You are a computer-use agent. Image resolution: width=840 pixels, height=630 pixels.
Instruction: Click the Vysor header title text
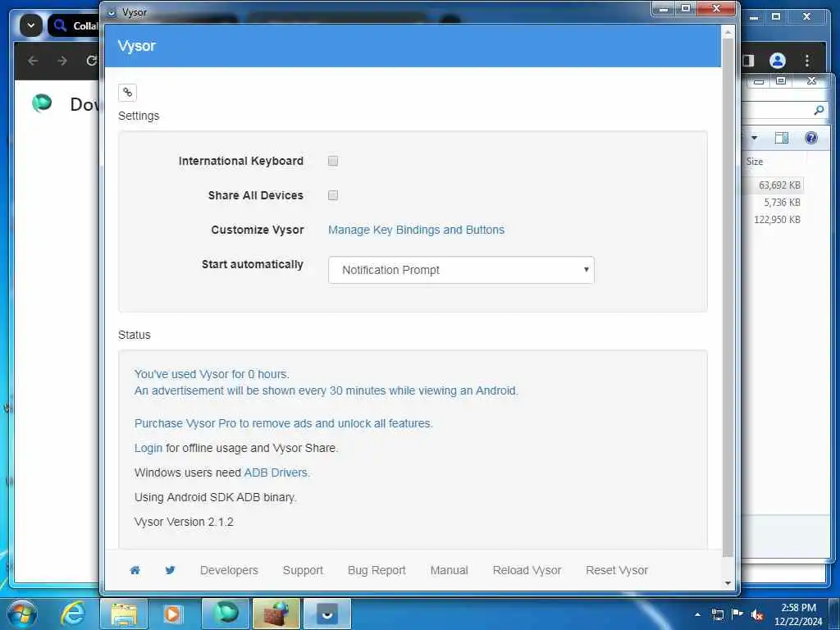click(x=137, y=46)
